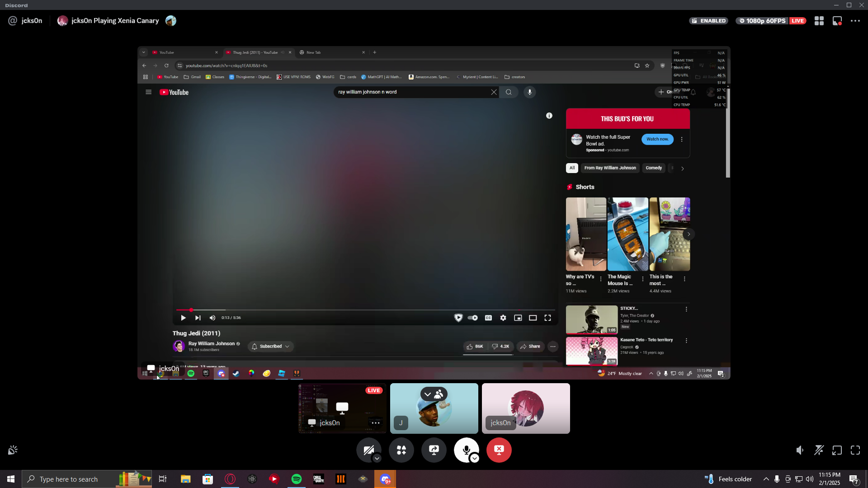Viewport: 868px width, 488px height.
Task: Expand camera options dropdown arrow
Action: pos(377,459)
